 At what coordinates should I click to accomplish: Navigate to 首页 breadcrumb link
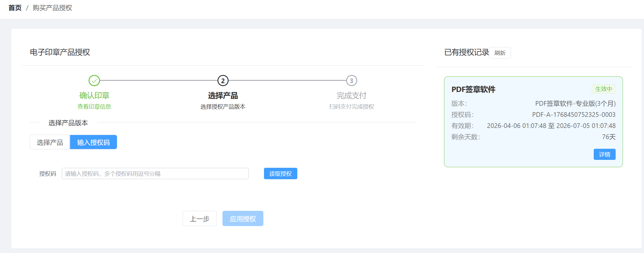pos(15,8)
